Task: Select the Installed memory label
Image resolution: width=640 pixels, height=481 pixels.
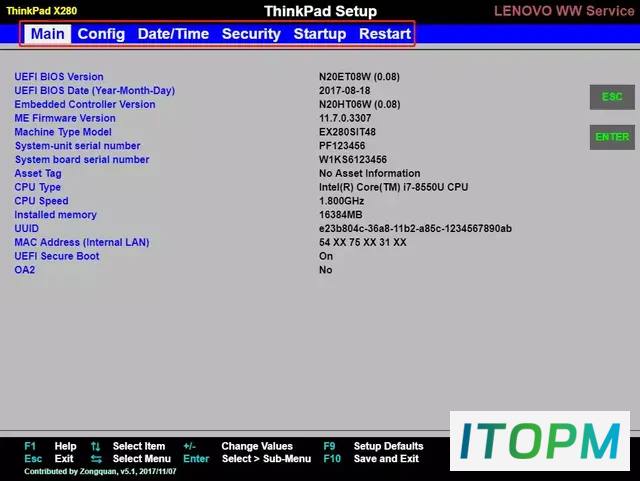Action: coord(56,215)
